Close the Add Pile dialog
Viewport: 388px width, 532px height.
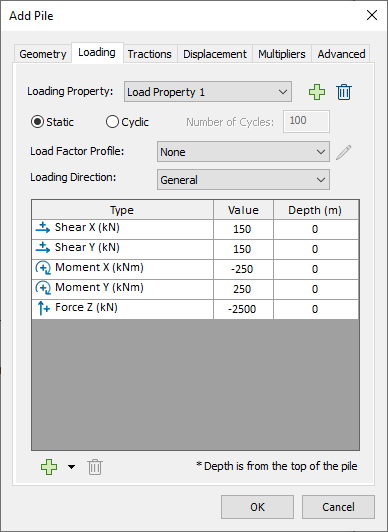click(x=372, y=15)
